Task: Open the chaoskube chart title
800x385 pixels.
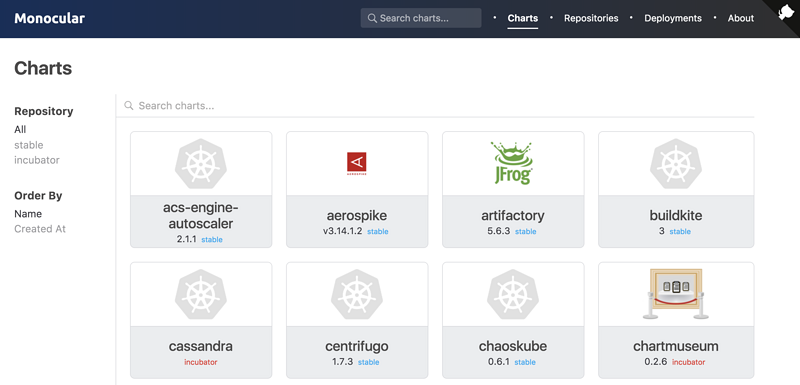Action: [x=513, y=346]
